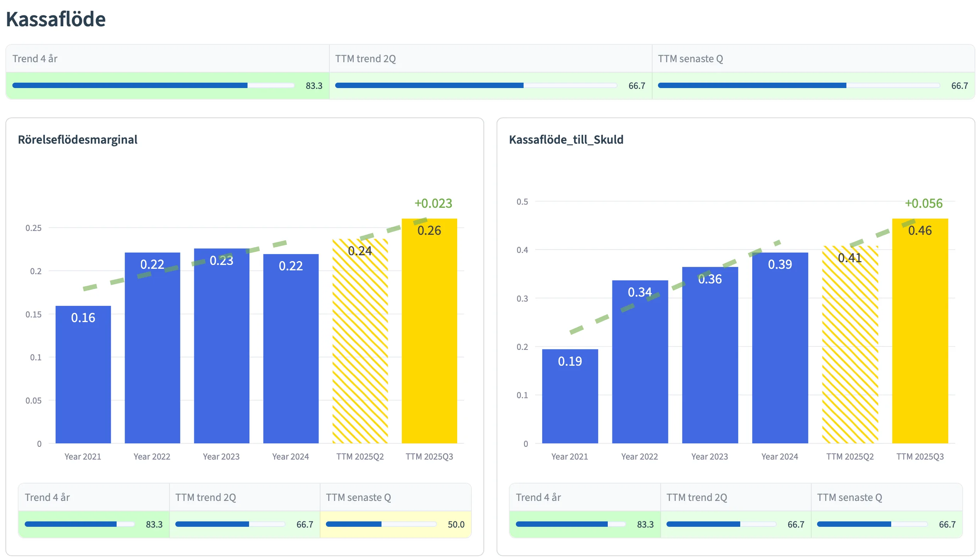
Task: Click the Year 2023 bar showing 0.23
Action: coord(221,348)
